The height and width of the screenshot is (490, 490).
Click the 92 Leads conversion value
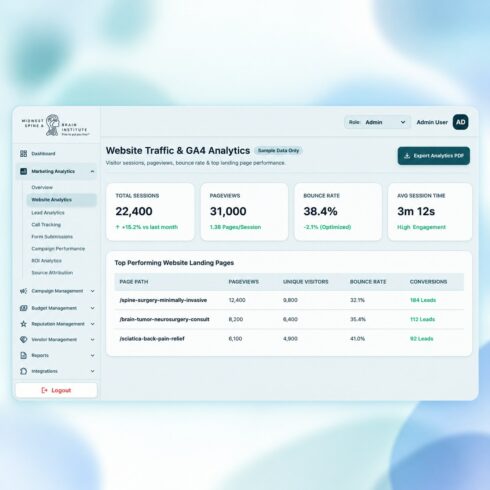tap(421, 339)
